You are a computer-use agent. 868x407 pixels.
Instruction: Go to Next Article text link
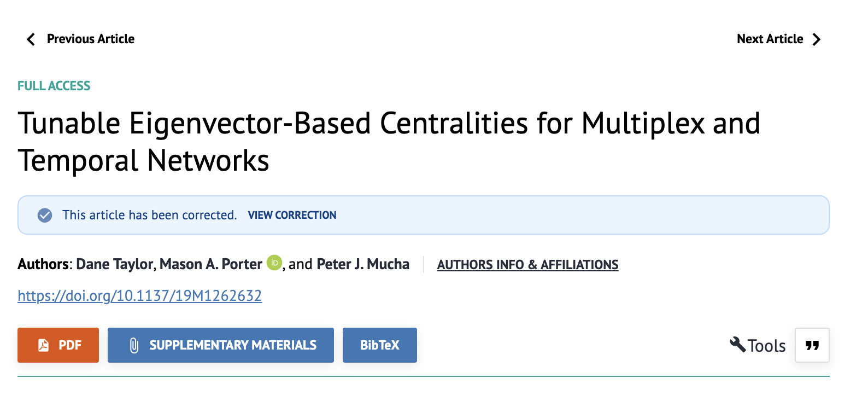770,39
